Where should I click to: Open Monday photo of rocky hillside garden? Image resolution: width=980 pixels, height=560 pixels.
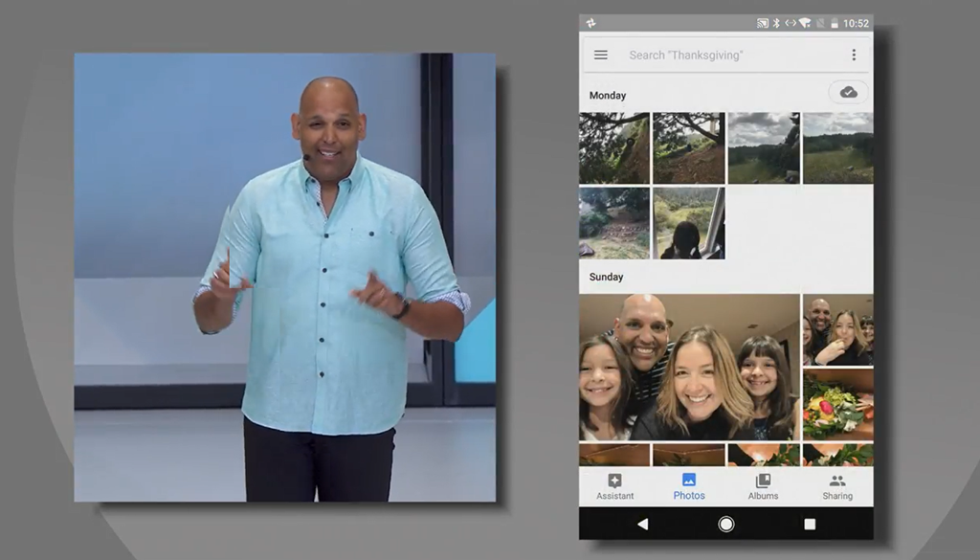pyautogui.click(x=614, y=223)
